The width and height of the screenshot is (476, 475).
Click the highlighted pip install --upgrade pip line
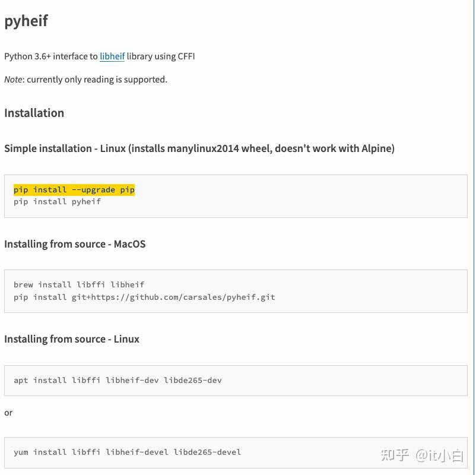click(74, 190)
